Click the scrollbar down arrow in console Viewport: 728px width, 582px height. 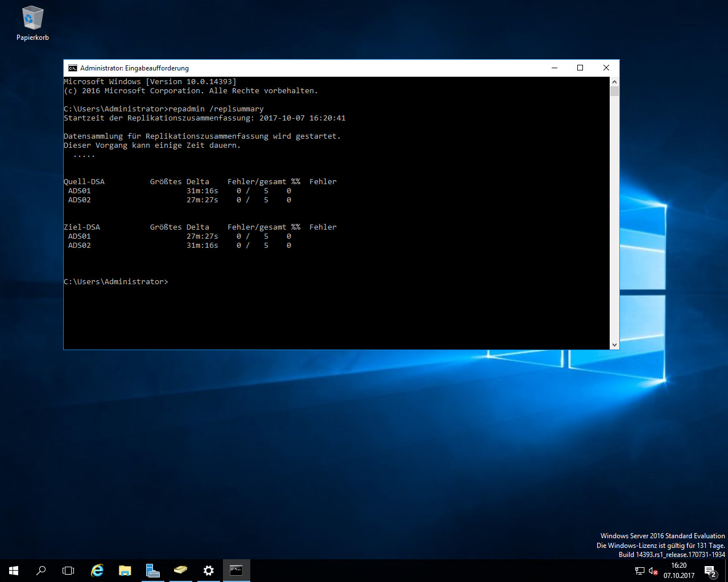614,345
